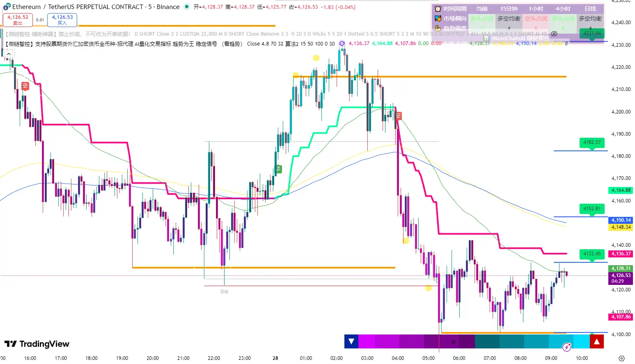Open the Ethereum / TetherUS perpetual contract title

[x=96, y=7]
